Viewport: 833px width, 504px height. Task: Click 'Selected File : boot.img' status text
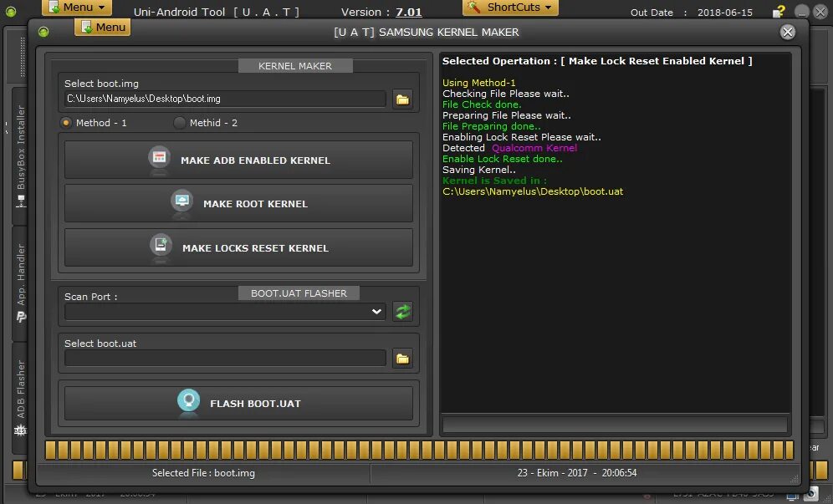point(203,473)
